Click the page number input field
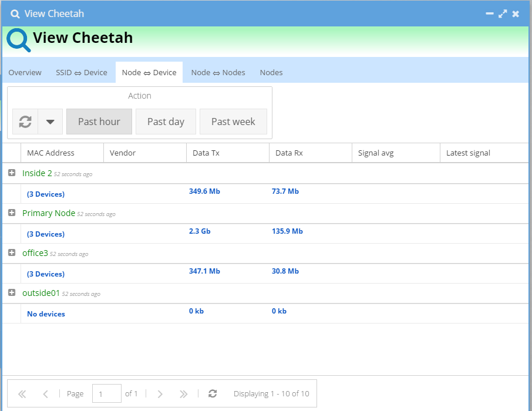 (x=106, y=394)
